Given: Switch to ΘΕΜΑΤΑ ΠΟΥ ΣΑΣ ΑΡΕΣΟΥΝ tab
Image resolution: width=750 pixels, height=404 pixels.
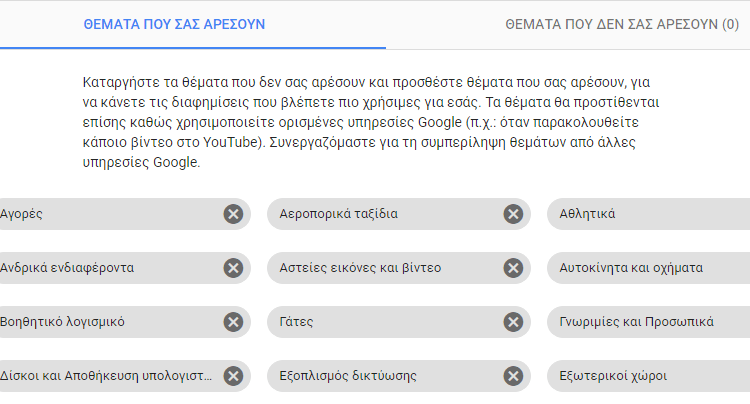Looking at the screenshot, I should coord(174,24).
